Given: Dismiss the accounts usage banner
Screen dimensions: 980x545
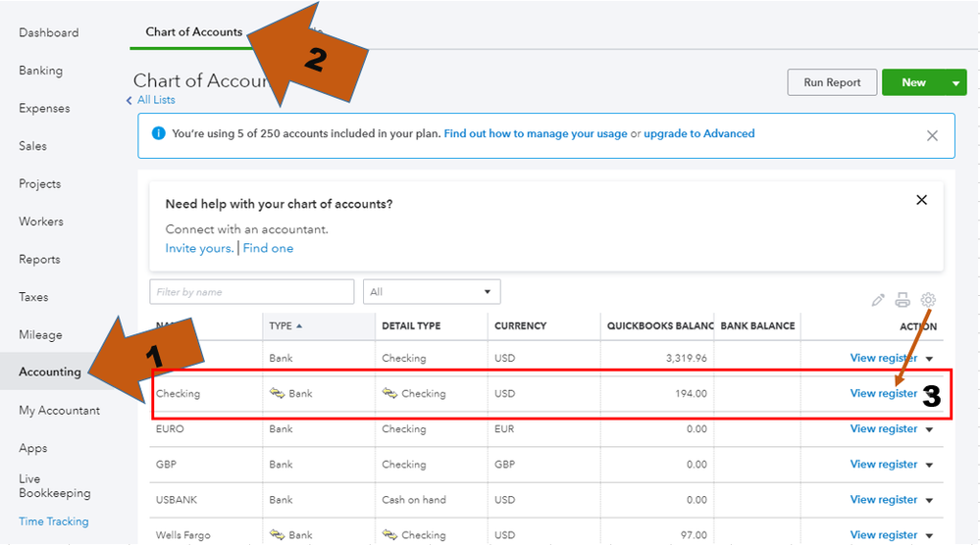Looking at the screenshot, I should point(932,135).
